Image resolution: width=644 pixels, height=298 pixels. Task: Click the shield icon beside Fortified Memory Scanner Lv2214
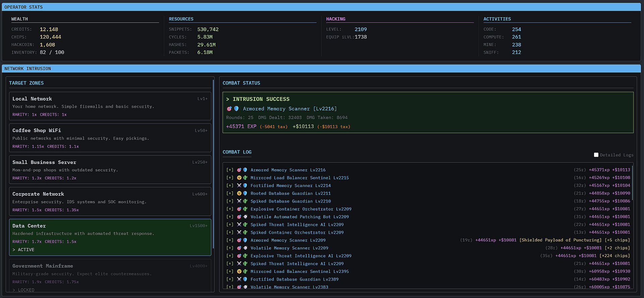[245, 186]
